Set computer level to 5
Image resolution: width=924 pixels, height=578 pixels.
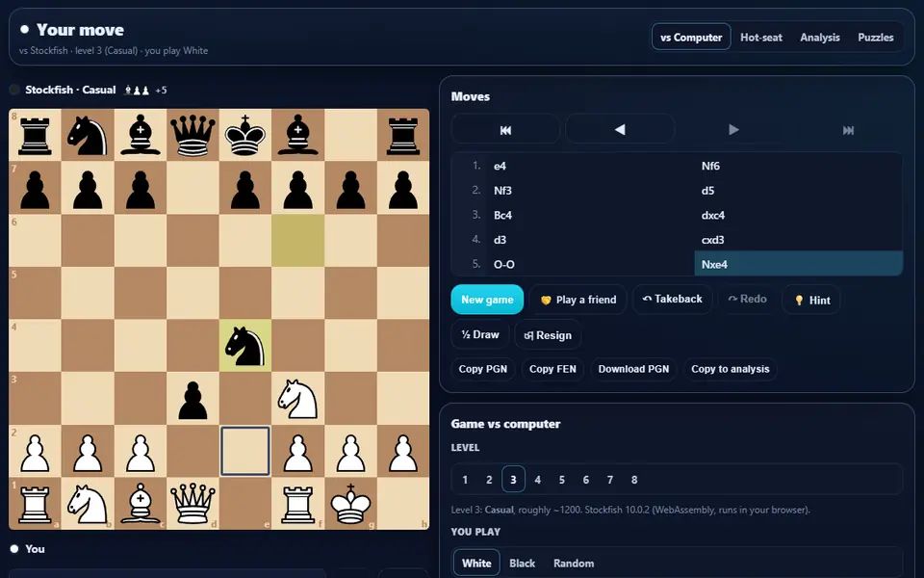click(561, 480)
